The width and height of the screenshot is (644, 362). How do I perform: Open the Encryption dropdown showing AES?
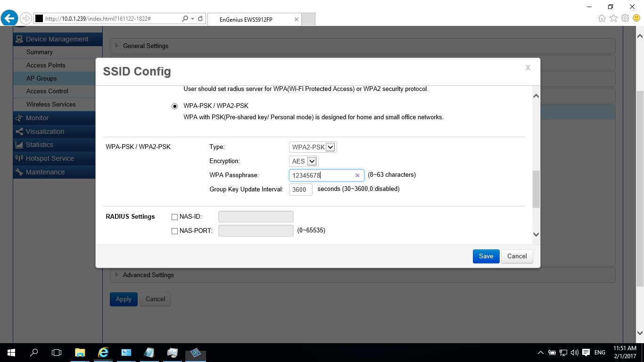(304, 161)
